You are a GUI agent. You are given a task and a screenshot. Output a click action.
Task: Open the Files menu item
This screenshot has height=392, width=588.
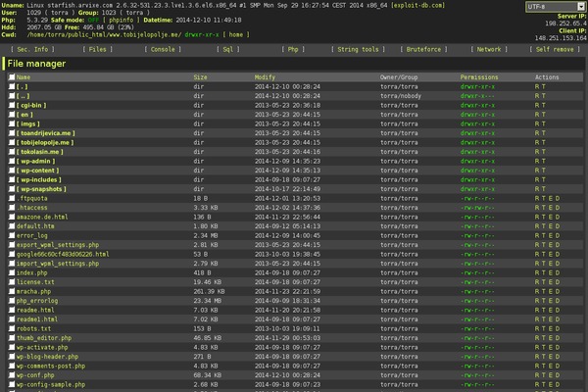pos(97,49)
